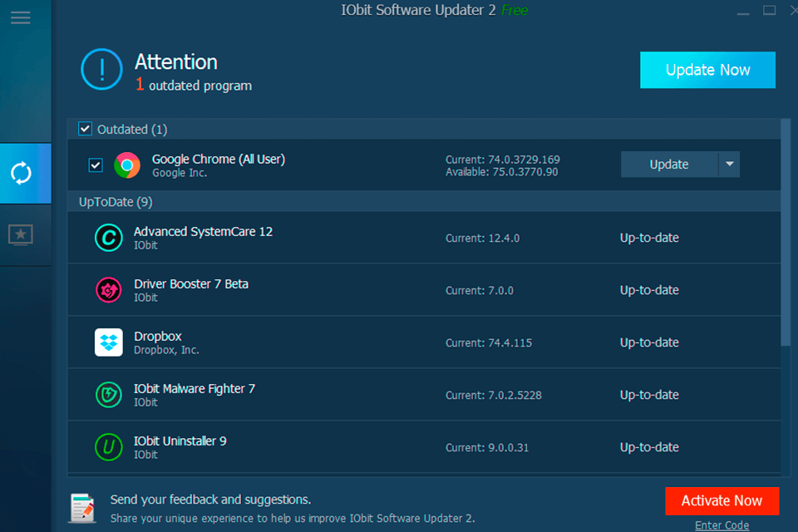Uncheck the Google Chrome checkbox
The image size is (798, 532).
click(x=96, y=165)
